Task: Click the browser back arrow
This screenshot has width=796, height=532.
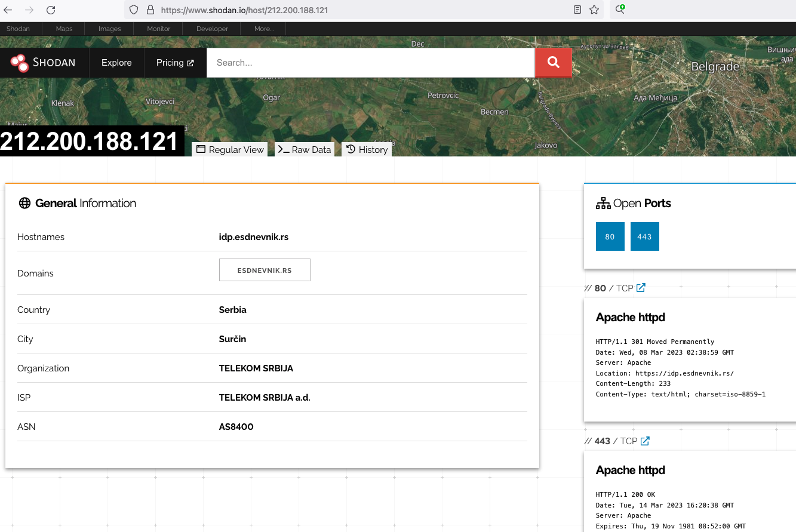Action: (x=8, y=10)
